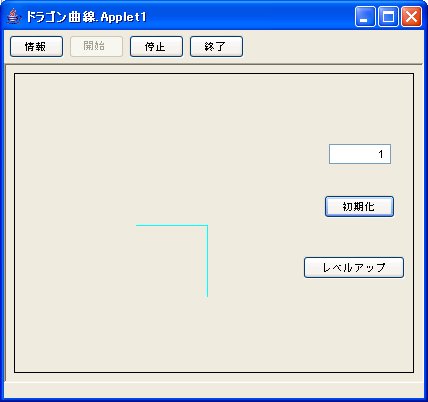Image resolution: width=428 pixels, height=402 pixels.
Task: Click the Java coffee cup icon in title bar
Action: point(13,16)
